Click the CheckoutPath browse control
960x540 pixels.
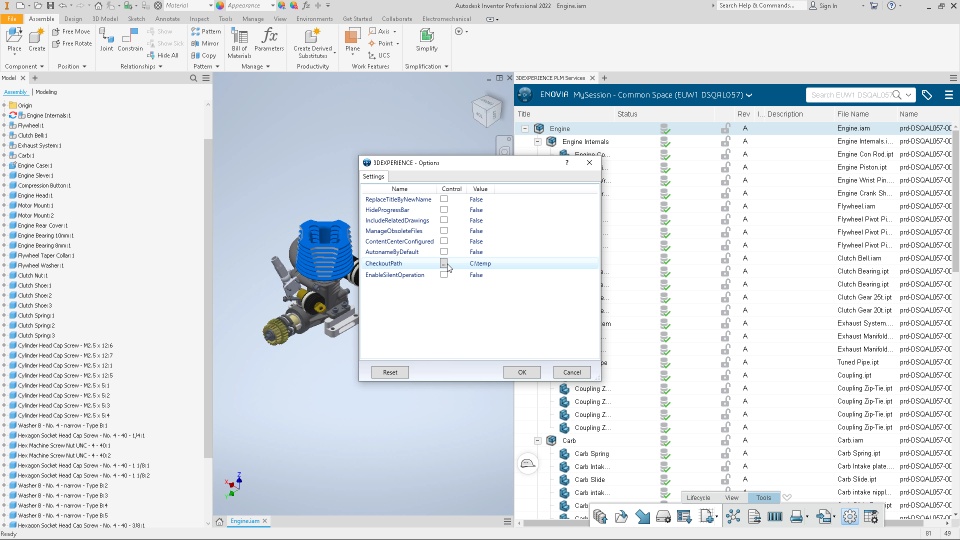click(444, 263)
